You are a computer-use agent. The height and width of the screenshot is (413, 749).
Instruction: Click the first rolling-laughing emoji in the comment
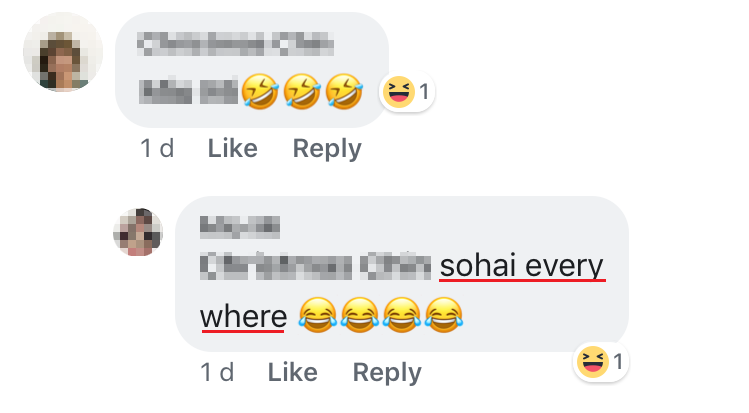(x=259, y=94)
